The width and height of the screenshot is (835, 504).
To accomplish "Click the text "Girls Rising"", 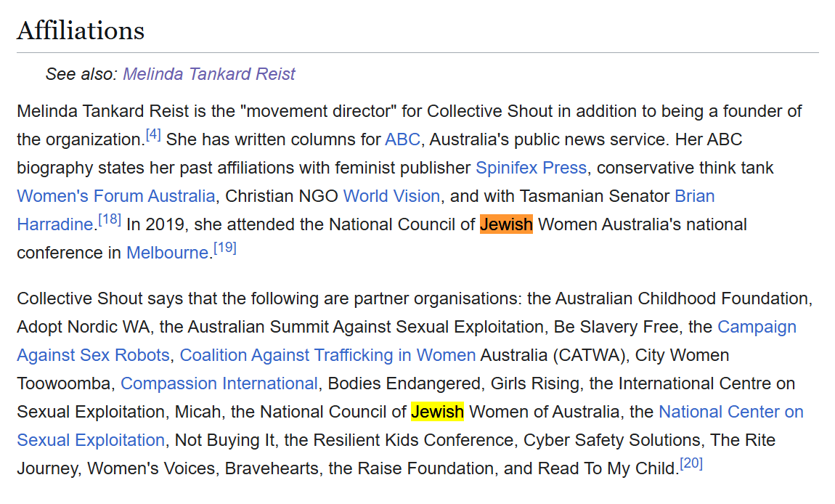I will pos(535,383).
